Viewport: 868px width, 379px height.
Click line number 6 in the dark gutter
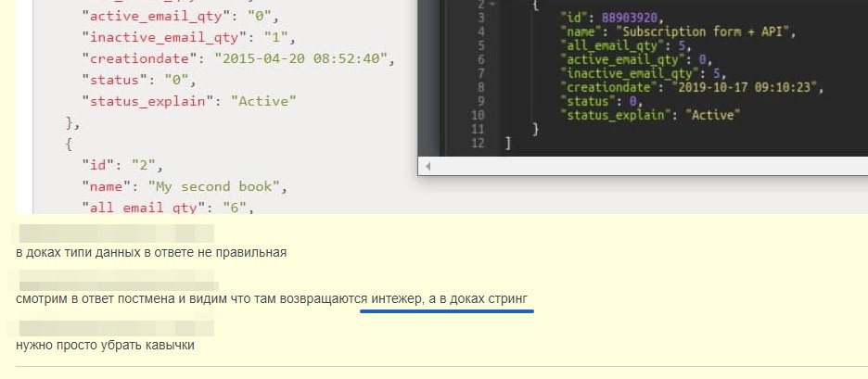(x=480, y=59)
